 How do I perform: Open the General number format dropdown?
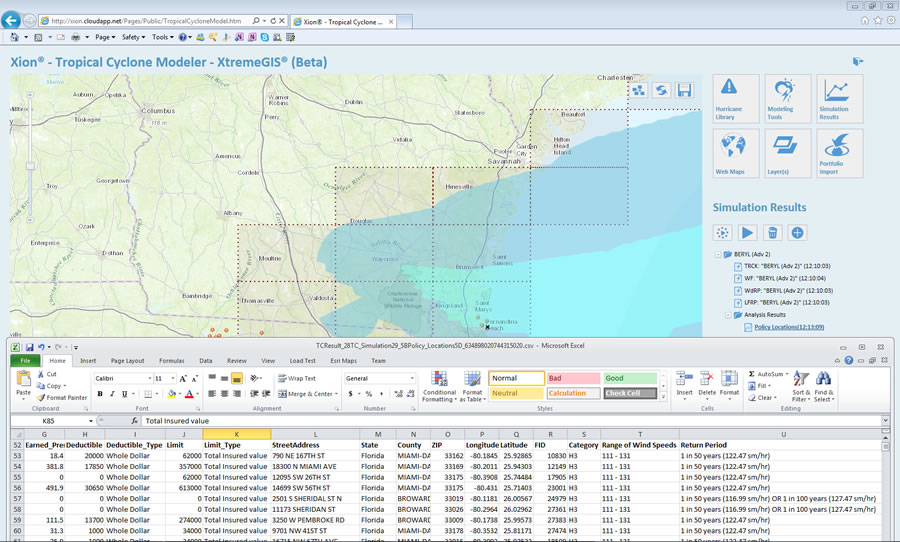coord(412,378)
